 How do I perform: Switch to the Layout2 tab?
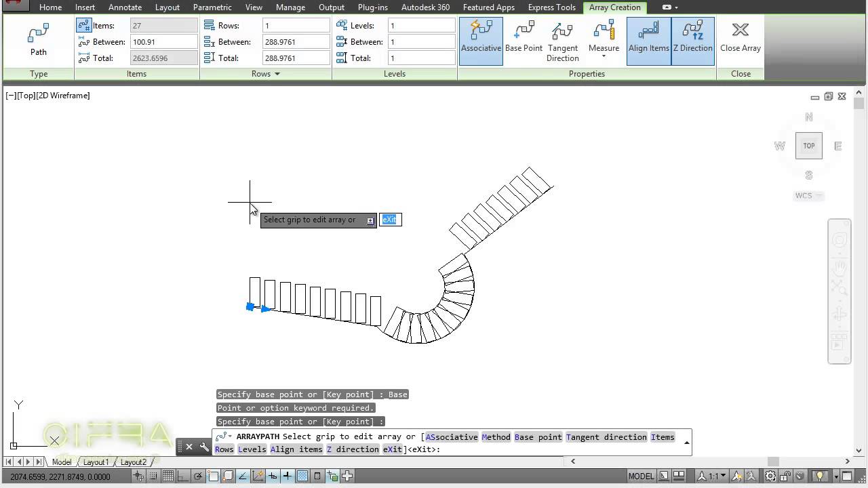coord(134,462)
